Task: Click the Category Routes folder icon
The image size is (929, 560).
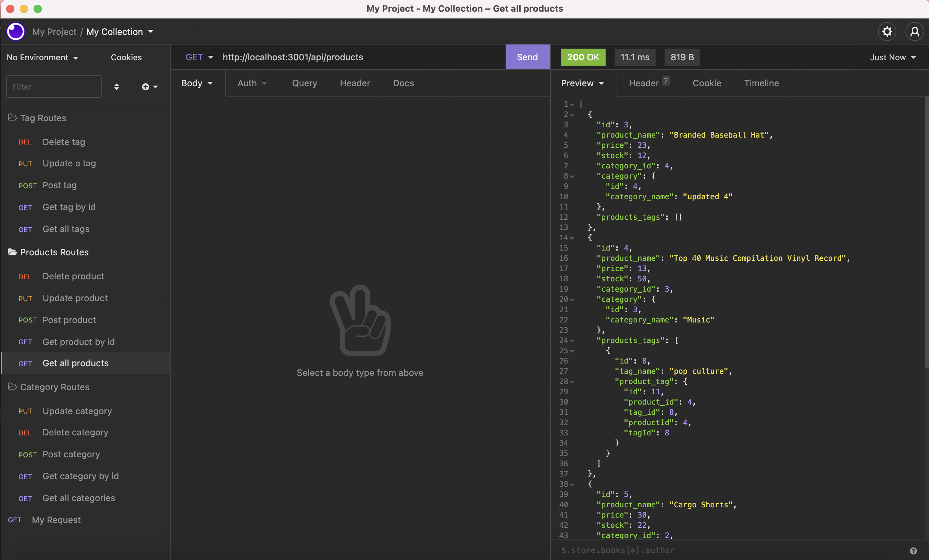Action: tap(12, 387)
